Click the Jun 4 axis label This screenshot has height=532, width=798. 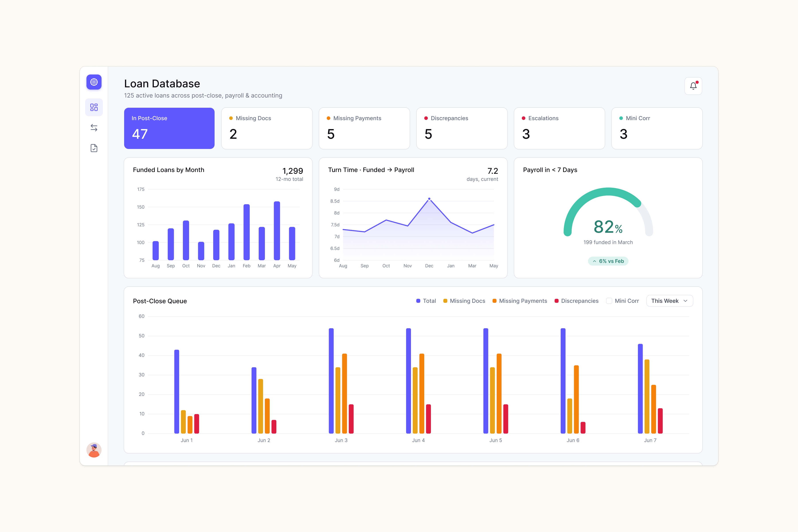coord(418,440)
